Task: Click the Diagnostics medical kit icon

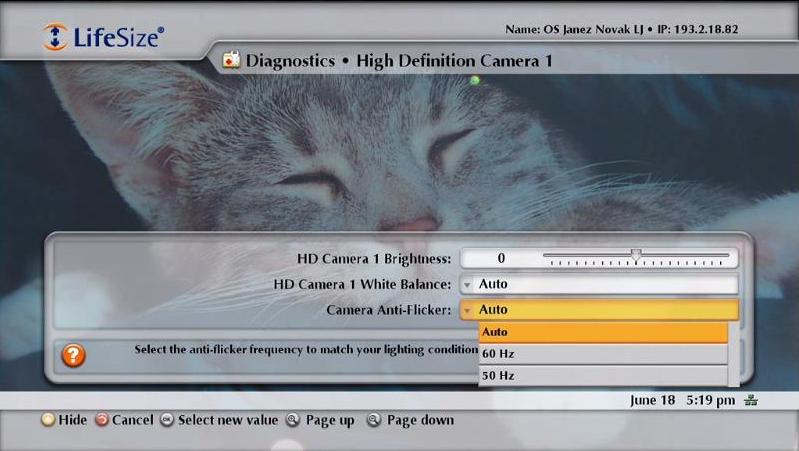Action: point(231,60)
